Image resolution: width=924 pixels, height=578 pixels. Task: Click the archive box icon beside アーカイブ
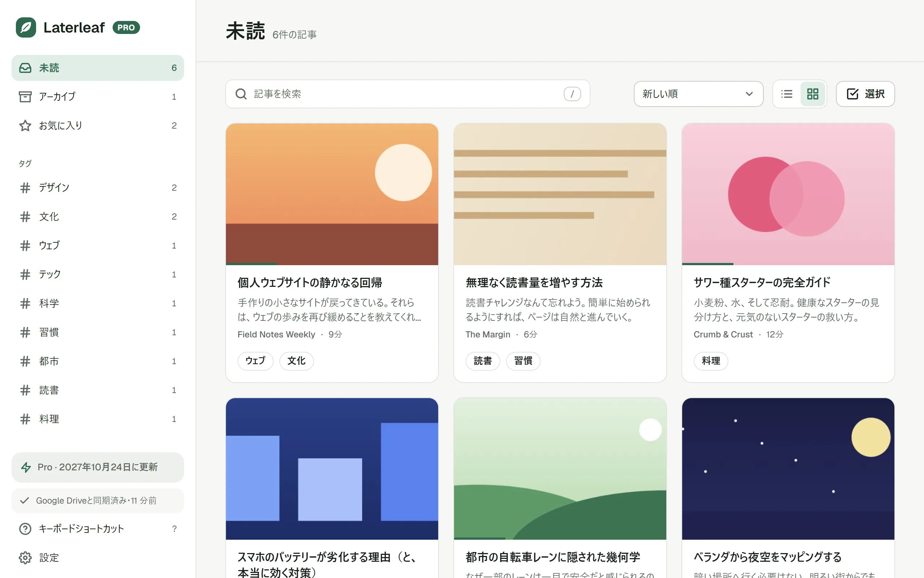click(25, 97)
